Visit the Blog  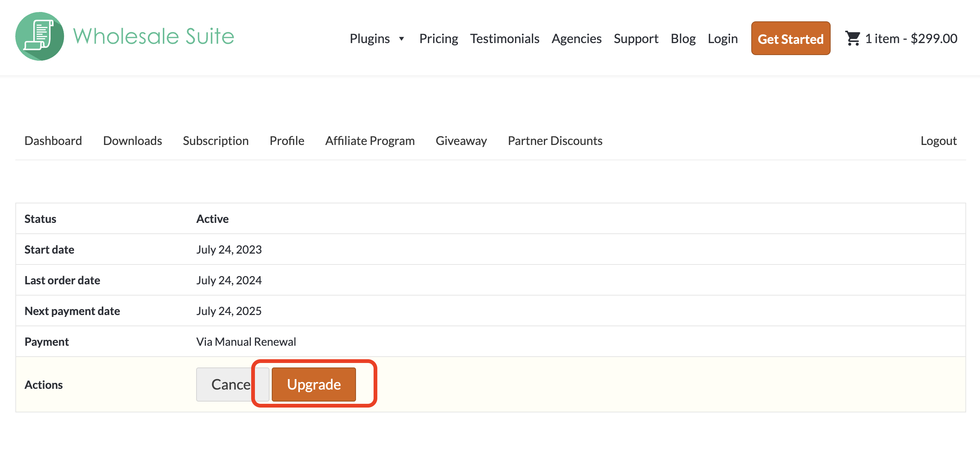(x=683, y=39)
